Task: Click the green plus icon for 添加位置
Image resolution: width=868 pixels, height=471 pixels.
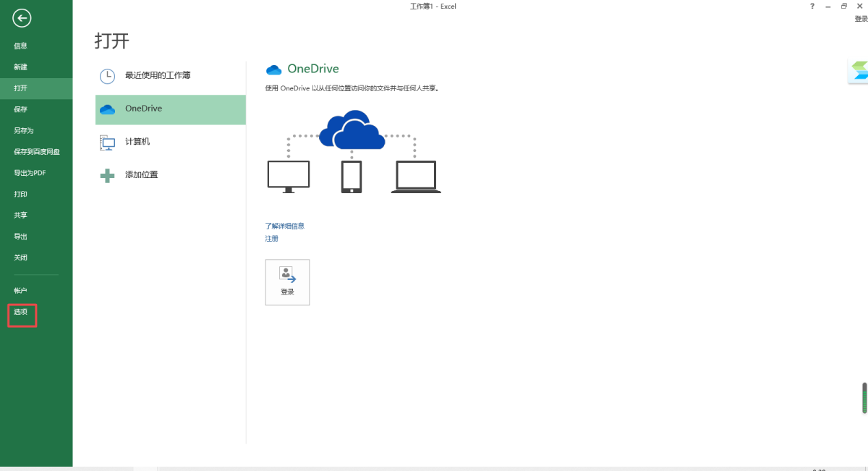Action: pyautogui.click(x=107, y=175)
